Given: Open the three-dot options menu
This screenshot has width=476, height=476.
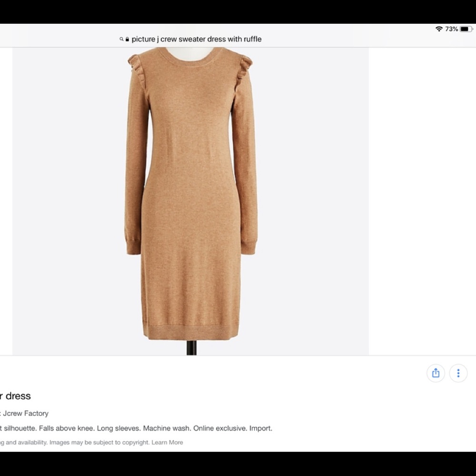Looking at the screenshot, I should pyautogui.click(x=458, y=373).
